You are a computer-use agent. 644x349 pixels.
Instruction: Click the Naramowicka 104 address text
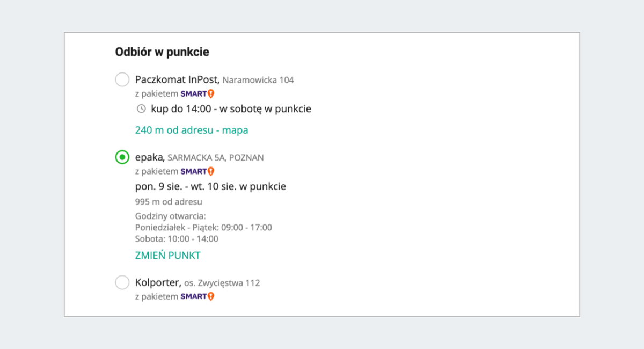258,81
